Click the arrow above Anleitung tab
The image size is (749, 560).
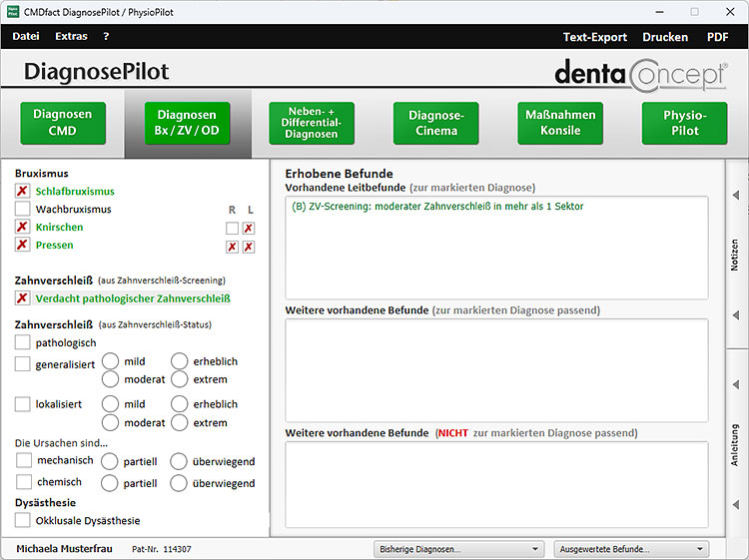736,384
